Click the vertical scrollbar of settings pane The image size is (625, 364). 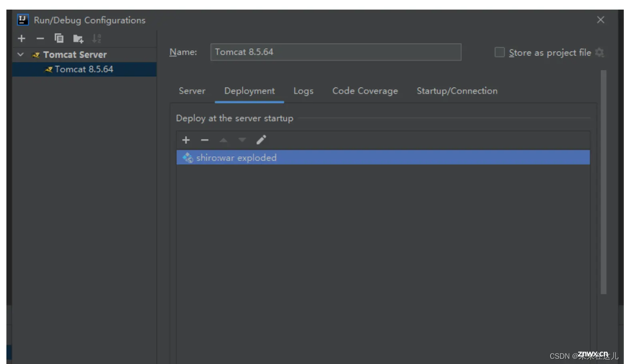click(603, 182)
